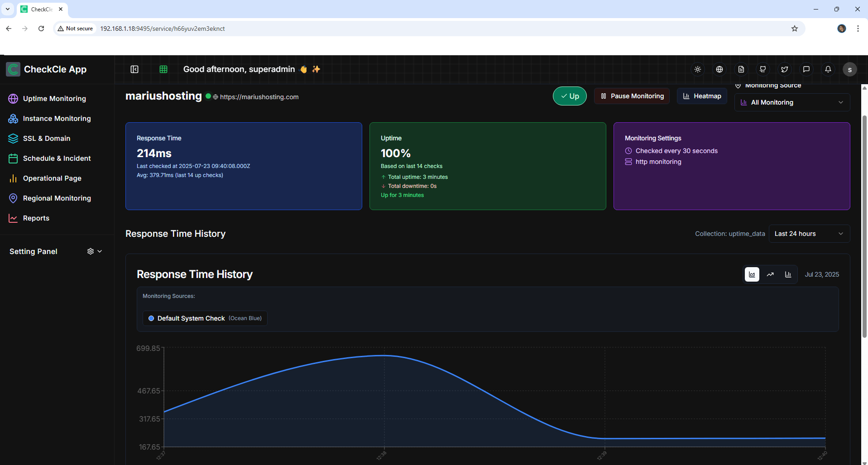Open Regional Monitoring in sidebar
Image resolution: width=868 pixels, height=465 pixels.
(x=57, y=198)
